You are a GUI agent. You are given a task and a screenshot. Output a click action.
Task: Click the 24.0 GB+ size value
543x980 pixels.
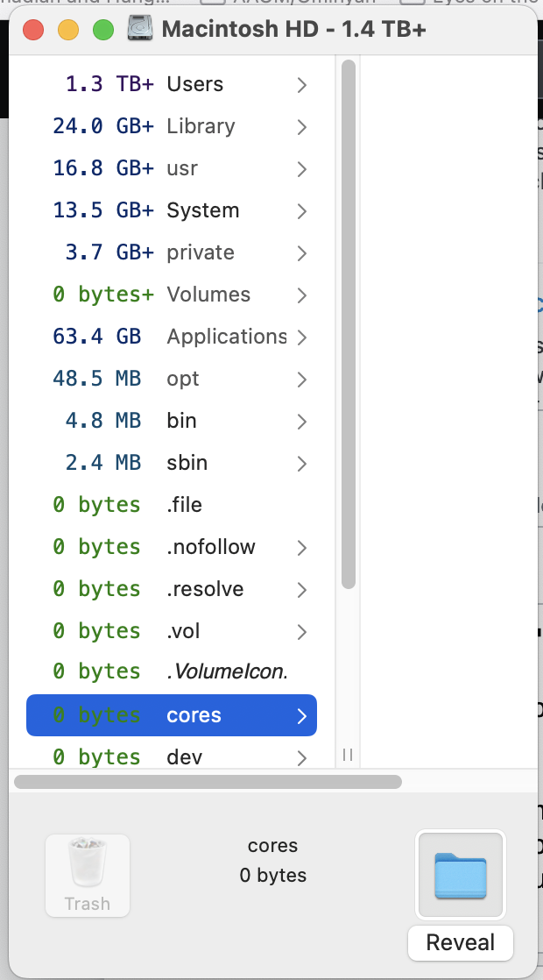click(103, 125)
